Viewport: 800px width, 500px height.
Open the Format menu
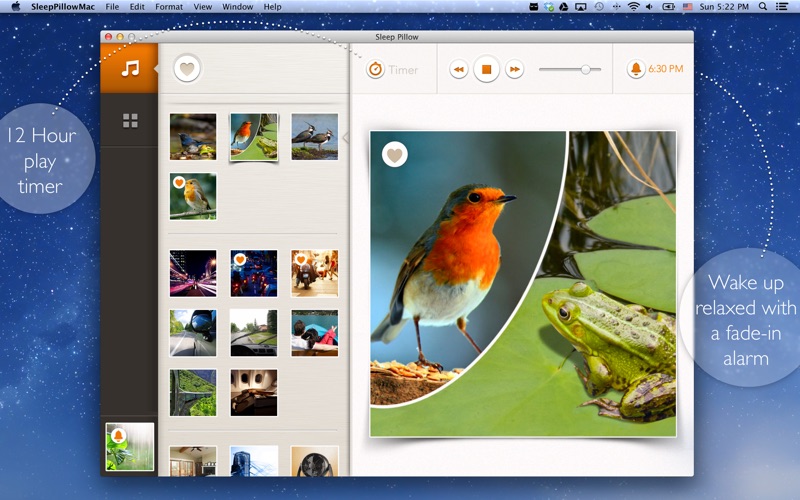169,7
